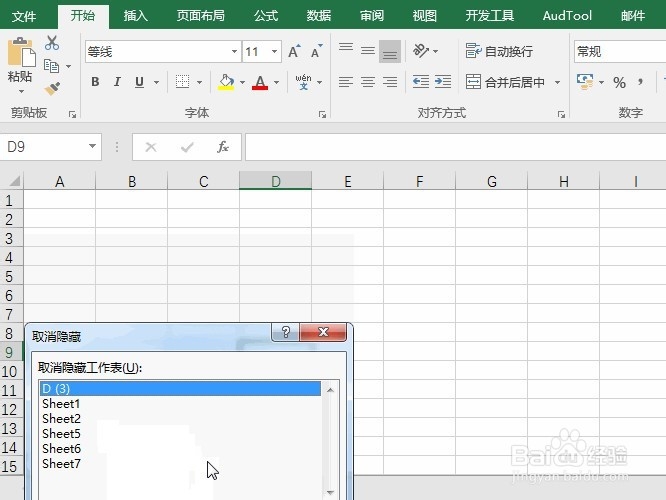666x500 pixels.
Task: Click the select-all corner triangle
Action: click(x=14, y=181)
